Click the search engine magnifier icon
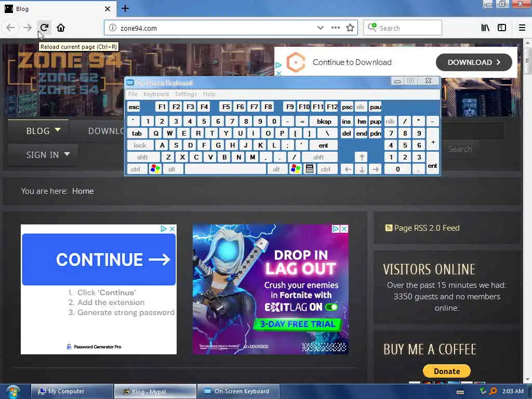 (372, 27)
